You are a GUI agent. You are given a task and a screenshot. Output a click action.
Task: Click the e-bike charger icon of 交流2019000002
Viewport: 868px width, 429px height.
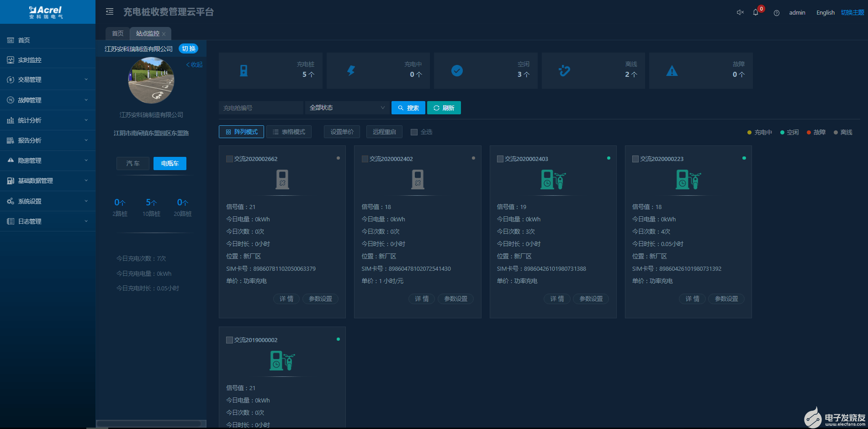(x=282, y=360)
